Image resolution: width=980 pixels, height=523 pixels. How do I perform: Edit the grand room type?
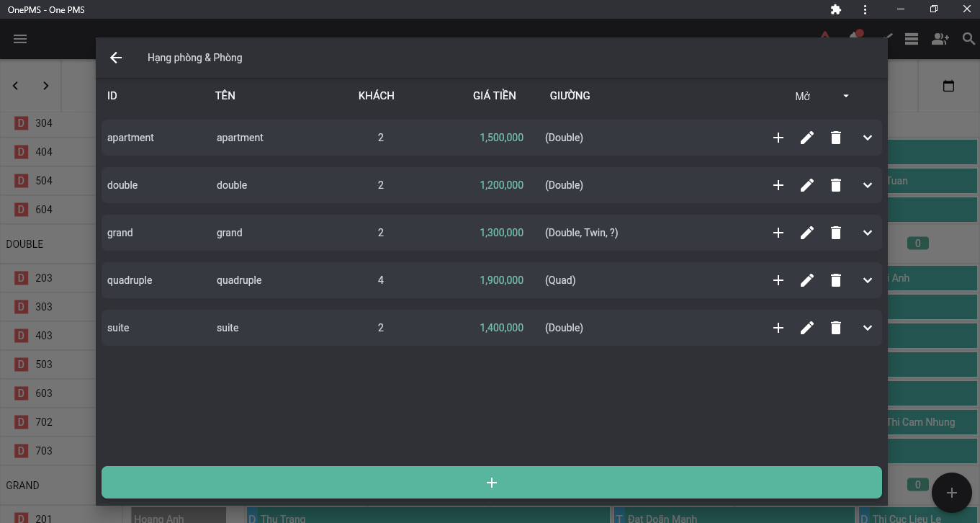click(807, 233)
